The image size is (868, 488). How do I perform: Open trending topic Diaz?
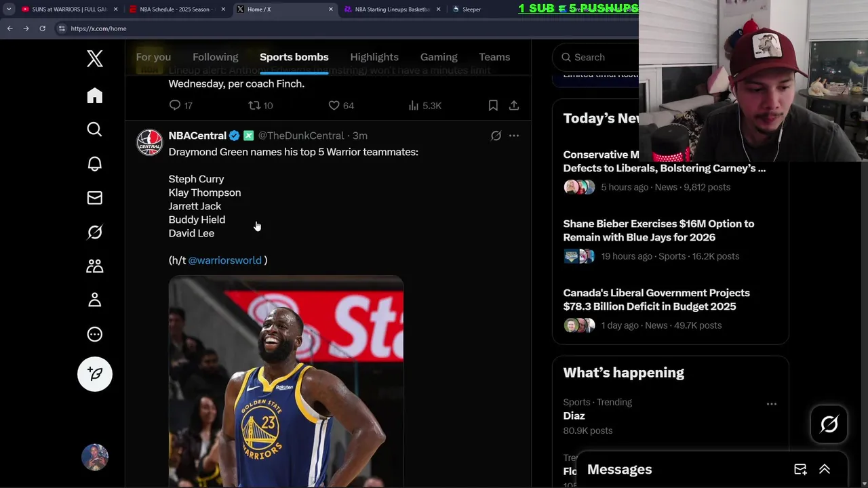pos(574,416)
